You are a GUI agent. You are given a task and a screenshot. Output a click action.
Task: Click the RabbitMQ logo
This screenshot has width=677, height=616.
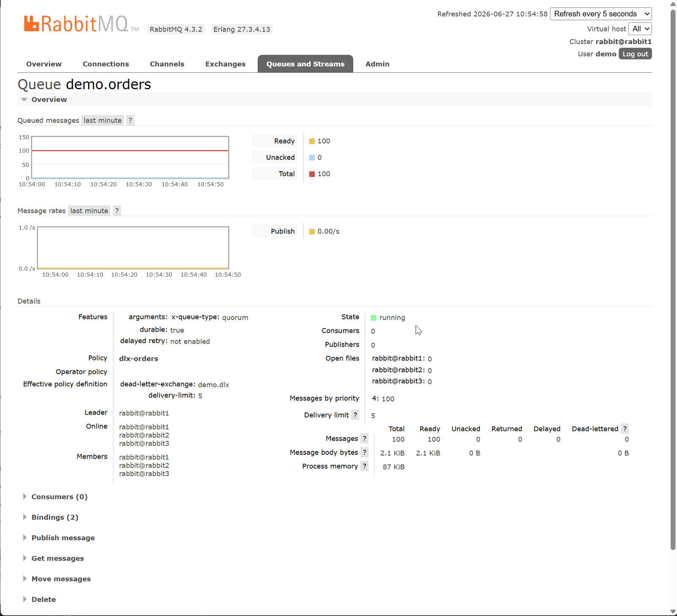(81, 24)
